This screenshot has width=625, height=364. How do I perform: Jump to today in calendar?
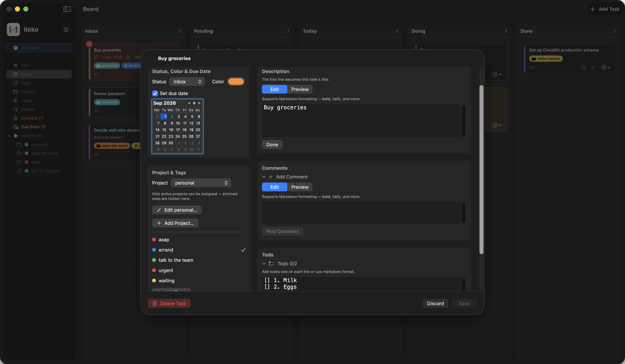(194, 103)
